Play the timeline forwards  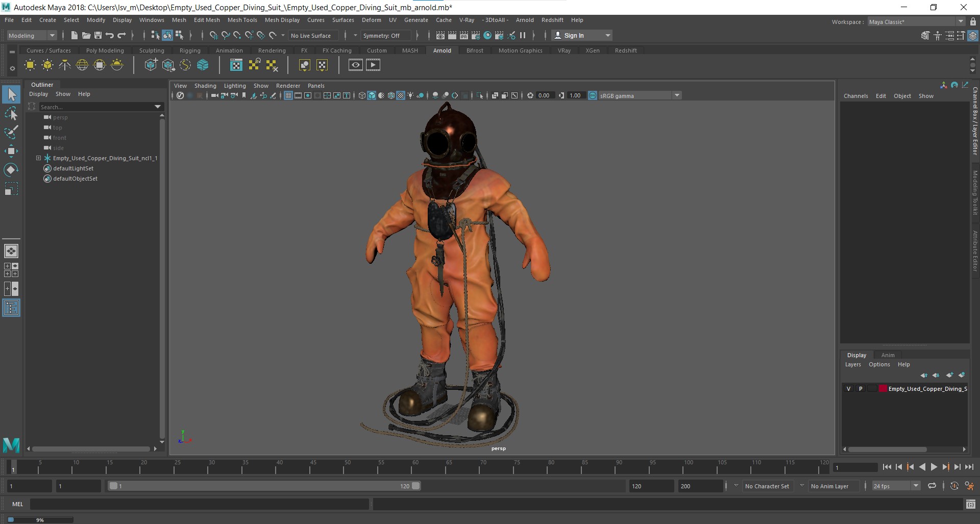(934, 467)
